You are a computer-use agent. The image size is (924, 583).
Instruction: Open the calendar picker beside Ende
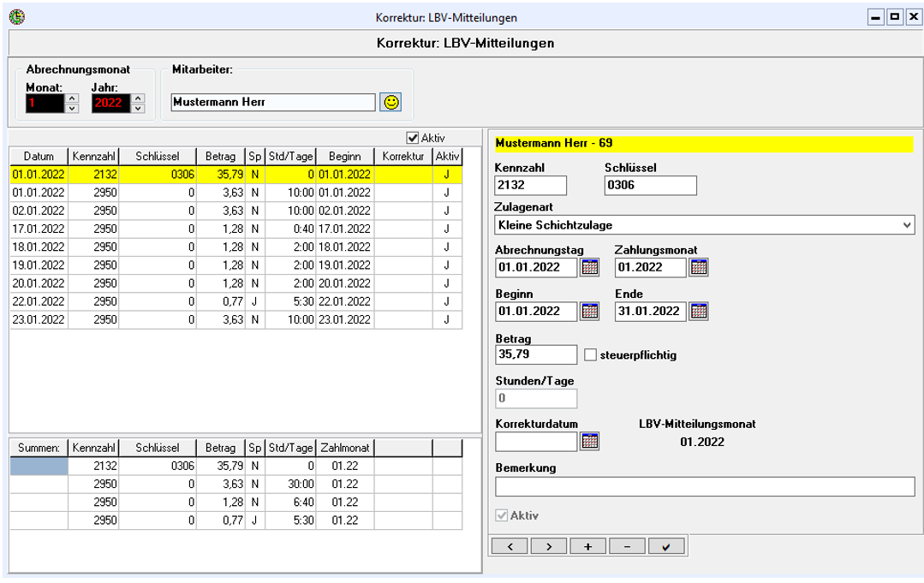coord(699,311)
